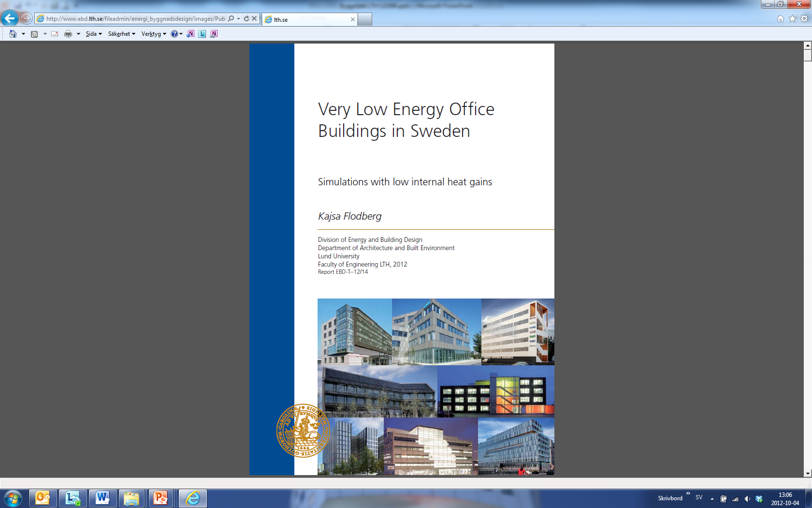This screenshot has width=812, height=508.
Task: Go back with the browser back arrow
Action: point(10,18)
